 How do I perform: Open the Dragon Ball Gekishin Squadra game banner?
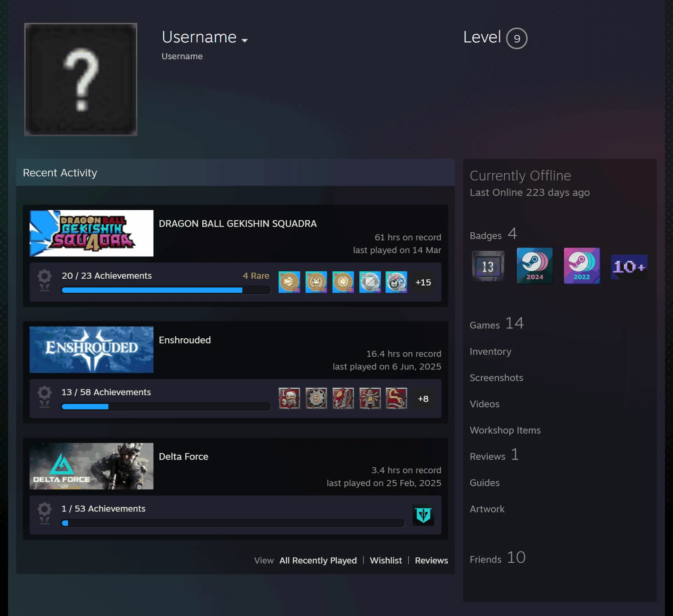pyautogui.click(x=91, y=233)
